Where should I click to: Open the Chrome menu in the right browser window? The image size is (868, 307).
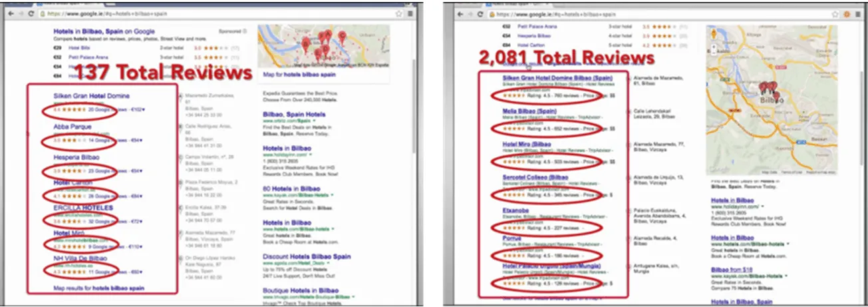click(857, 13)
